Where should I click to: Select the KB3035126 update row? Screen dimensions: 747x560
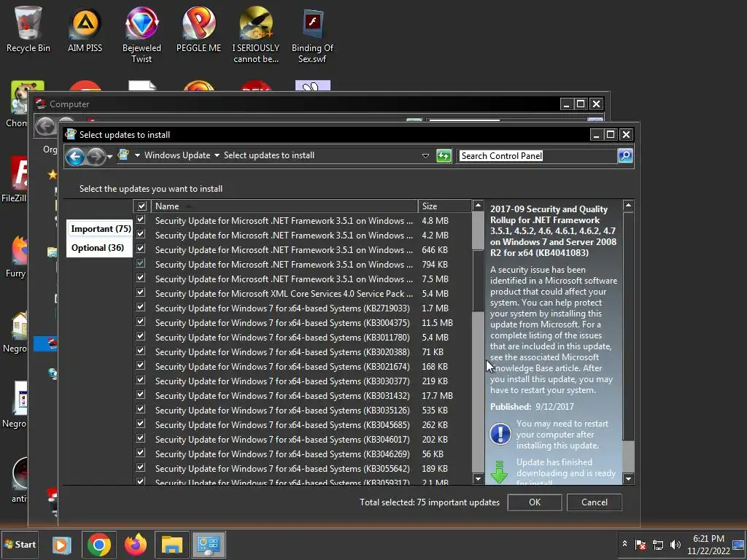pos(303,410)
